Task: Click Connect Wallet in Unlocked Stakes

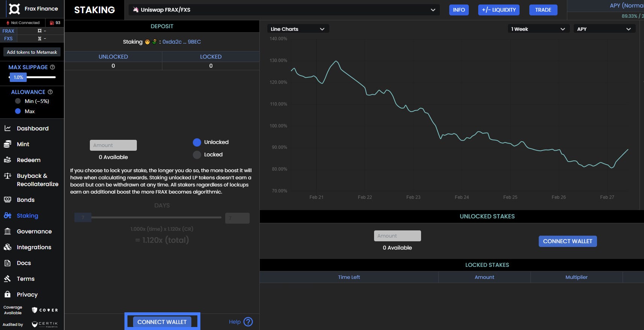Action: click(x=567, y=241)
